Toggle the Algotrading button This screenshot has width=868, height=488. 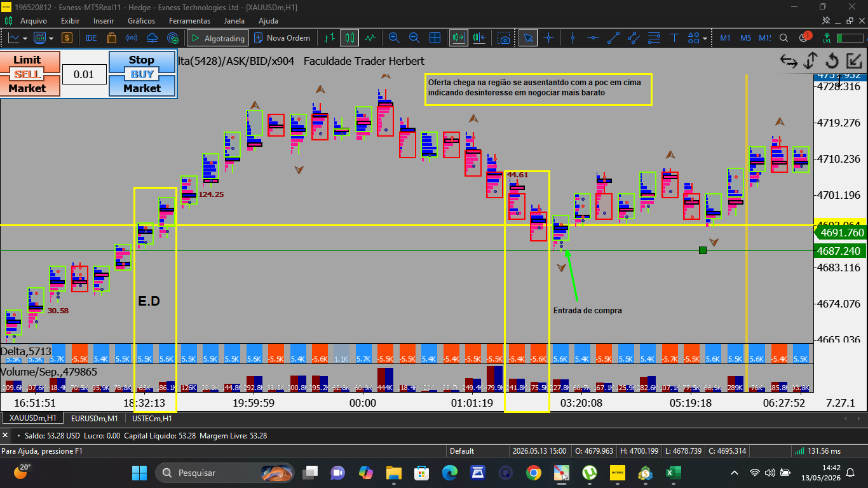pyautogui.click(x=217, y=38)
